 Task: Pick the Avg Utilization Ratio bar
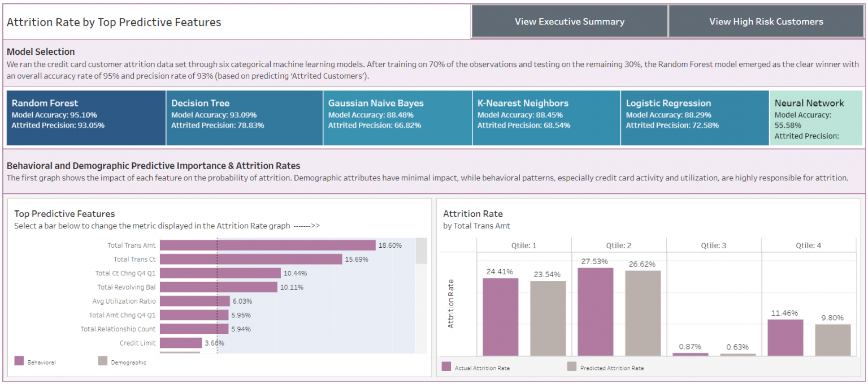195,301
